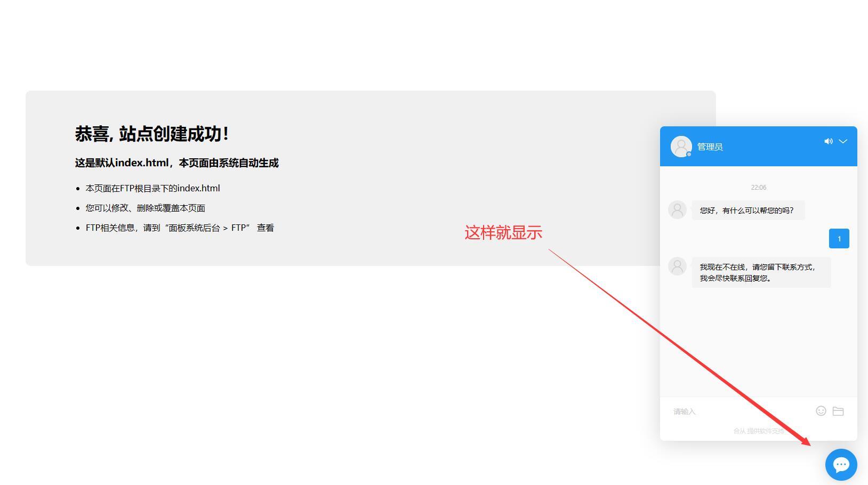
Task: Mute chat notification sounds via the speaker icon
Action: click(828, 141)
